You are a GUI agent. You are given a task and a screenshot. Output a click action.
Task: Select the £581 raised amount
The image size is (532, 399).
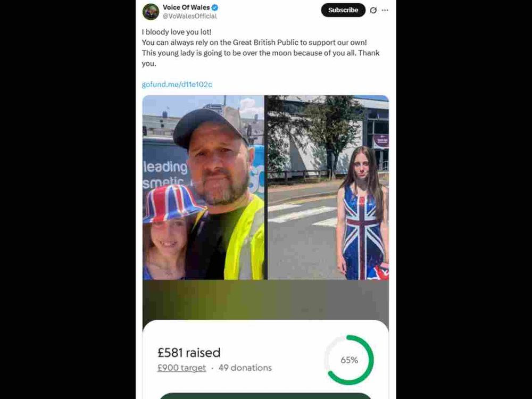(189, 353)
